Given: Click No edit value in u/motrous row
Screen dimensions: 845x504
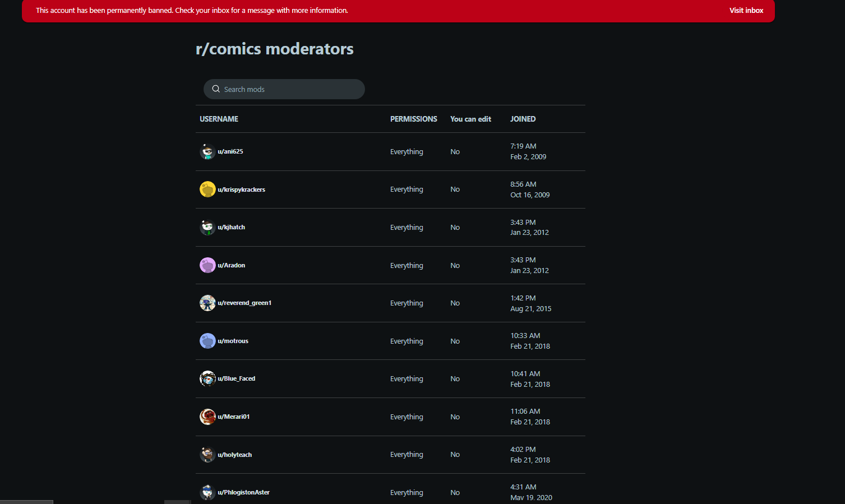Looking at the screenshot, I should point(455,341).
